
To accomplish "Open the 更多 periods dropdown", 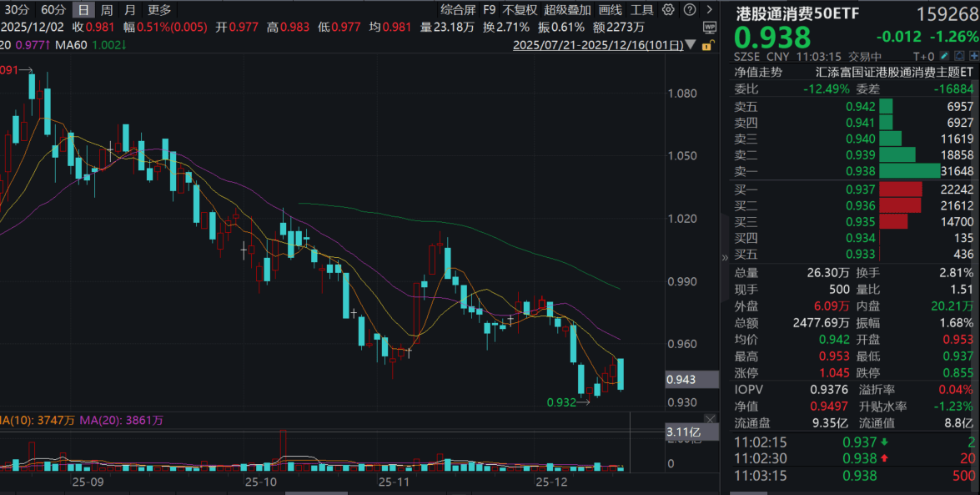I will [159, 10].
